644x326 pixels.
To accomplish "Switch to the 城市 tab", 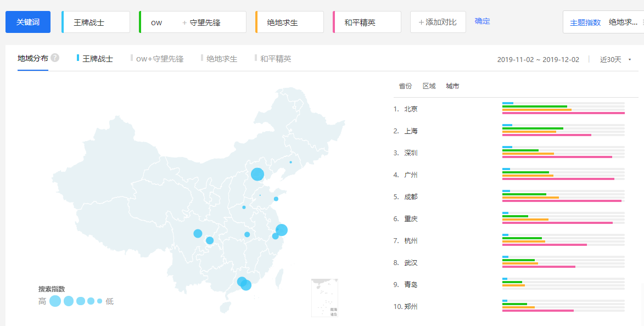I will point(452,86).
